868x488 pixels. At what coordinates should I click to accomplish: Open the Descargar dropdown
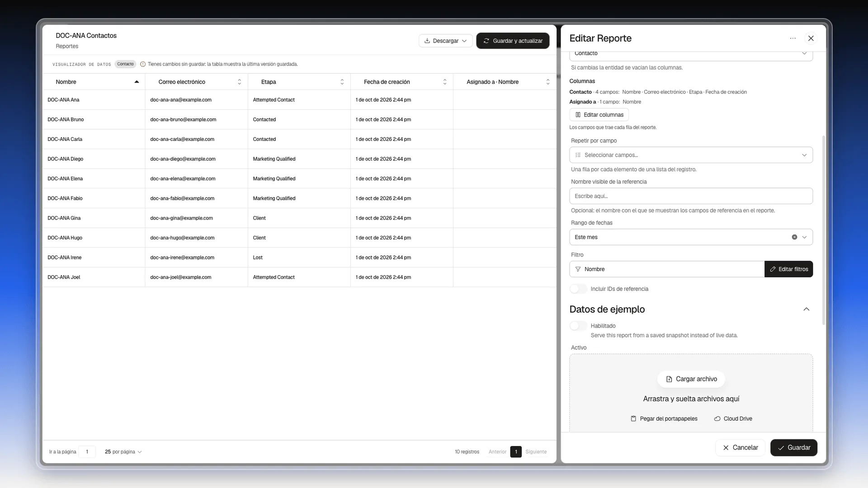pos(445,41)
